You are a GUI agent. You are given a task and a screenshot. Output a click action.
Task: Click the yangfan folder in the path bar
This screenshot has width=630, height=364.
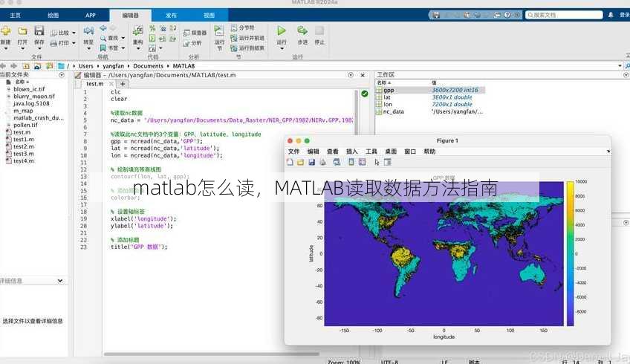(114, 66)
